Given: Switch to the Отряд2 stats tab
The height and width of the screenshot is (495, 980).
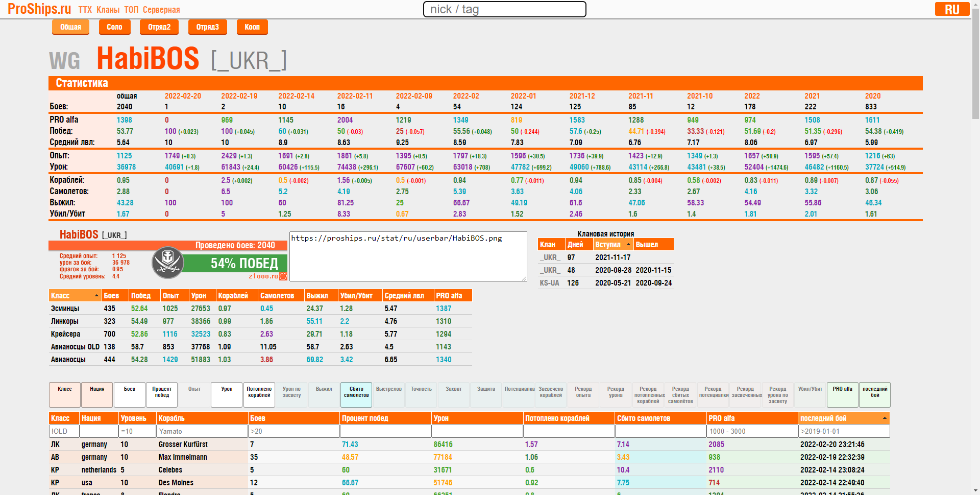Looking at the screenshot, I should (159, 27).
